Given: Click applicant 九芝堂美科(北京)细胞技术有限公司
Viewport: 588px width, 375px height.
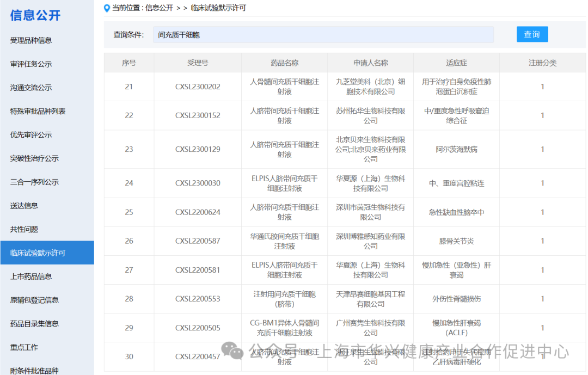Looking at the screenshot, I should pos(371,87).
